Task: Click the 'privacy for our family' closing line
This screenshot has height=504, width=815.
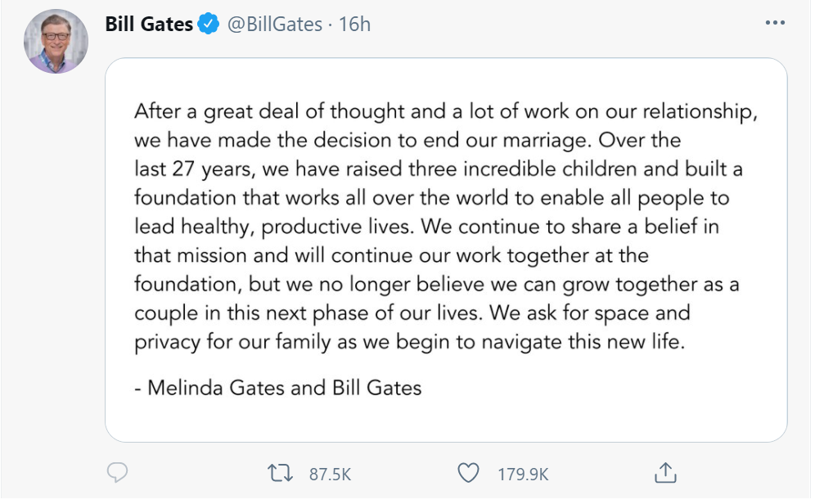Action: tap(410, 342)
